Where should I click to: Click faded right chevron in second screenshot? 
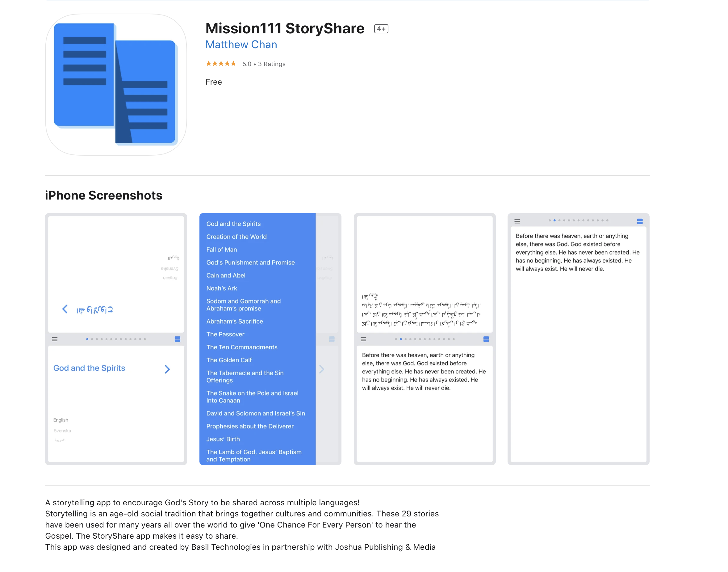[x=322, y=369]
